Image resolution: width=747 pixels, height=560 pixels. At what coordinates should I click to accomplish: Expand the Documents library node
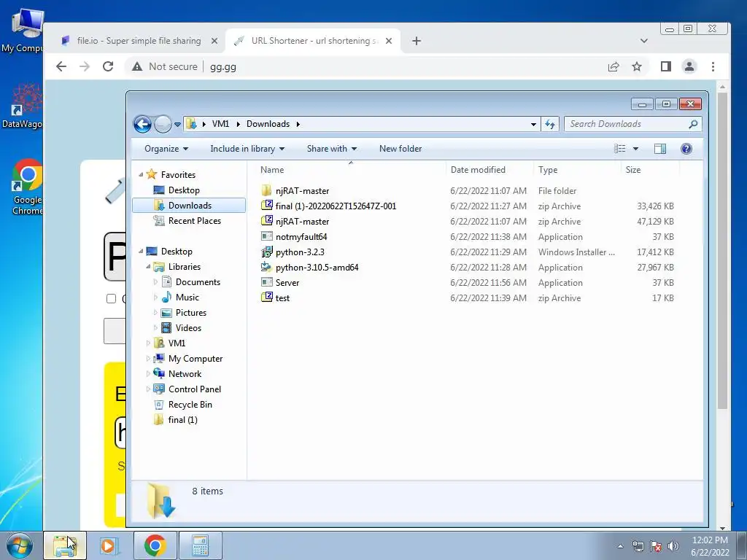click(x=155, y=282)
